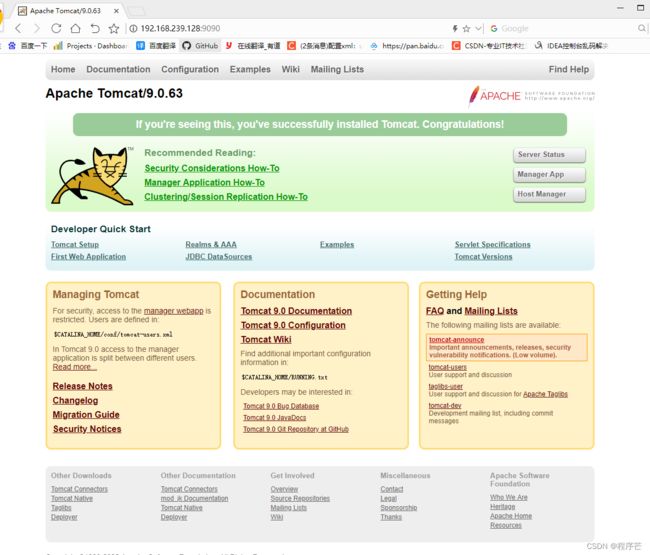
Task: Reload the page with the refresh icon
Action: click(56, 28)
